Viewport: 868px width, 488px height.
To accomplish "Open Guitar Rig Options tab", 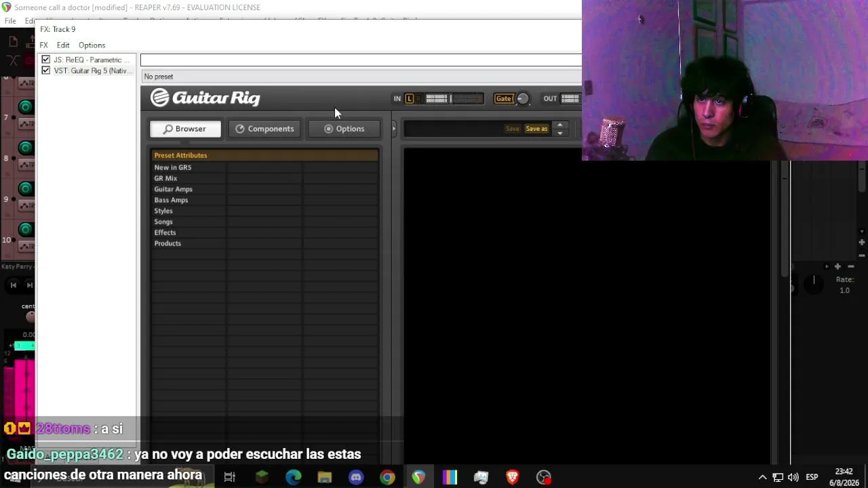I will coord(344,129).
